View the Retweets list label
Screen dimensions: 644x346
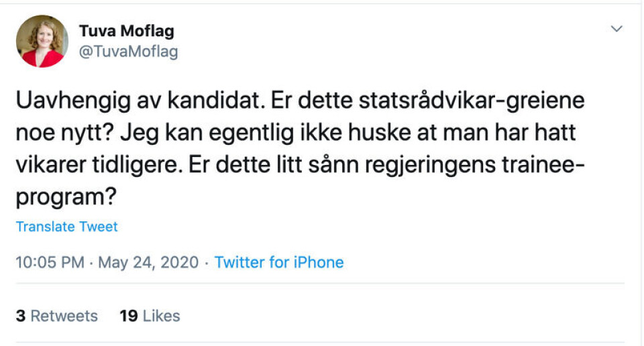(64, 316)
